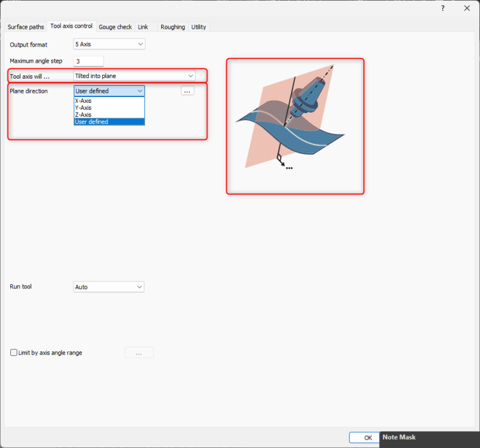Enable Limit by axis angle range
480x448 pixels.
point(14,352)
